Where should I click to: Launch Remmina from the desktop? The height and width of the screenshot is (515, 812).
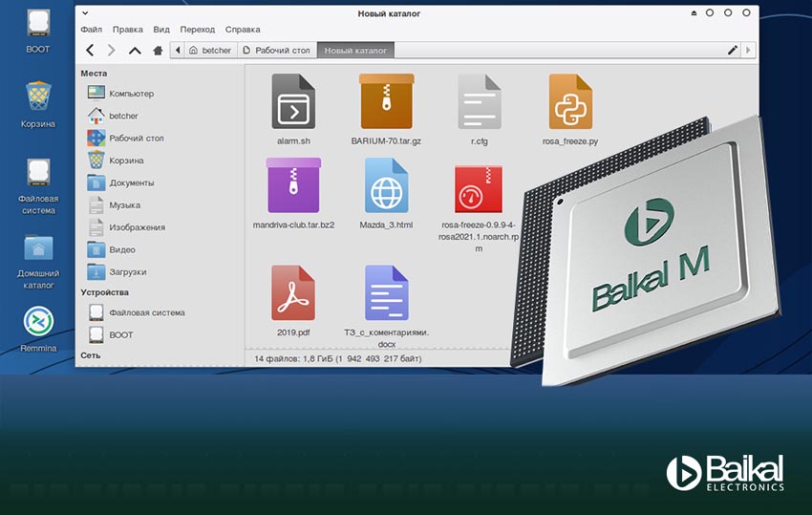[38, 330]
